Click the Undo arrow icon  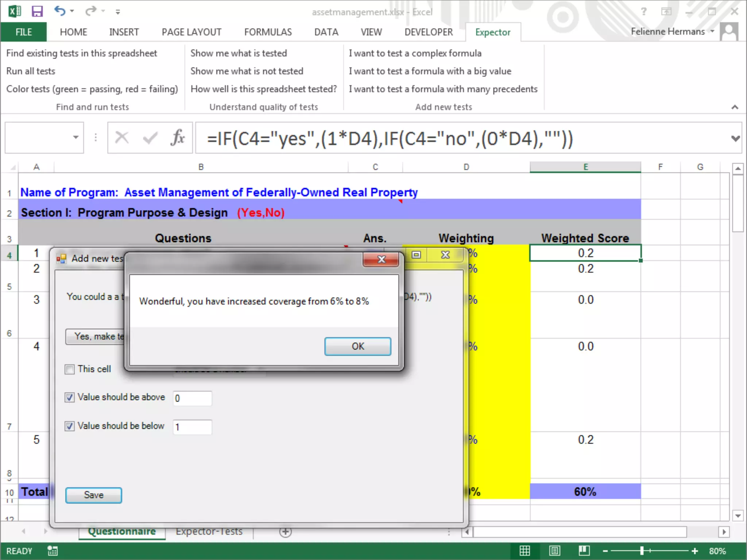60,11
